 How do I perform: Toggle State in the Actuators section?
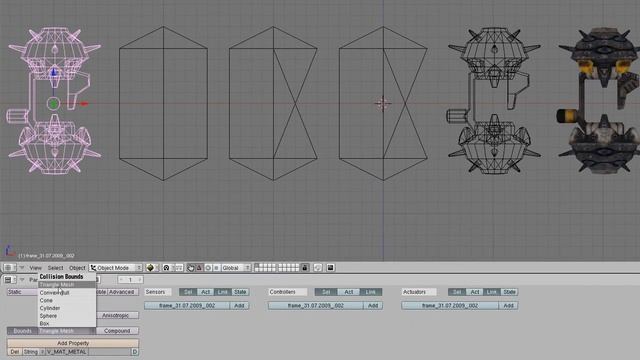click(509, 292)
